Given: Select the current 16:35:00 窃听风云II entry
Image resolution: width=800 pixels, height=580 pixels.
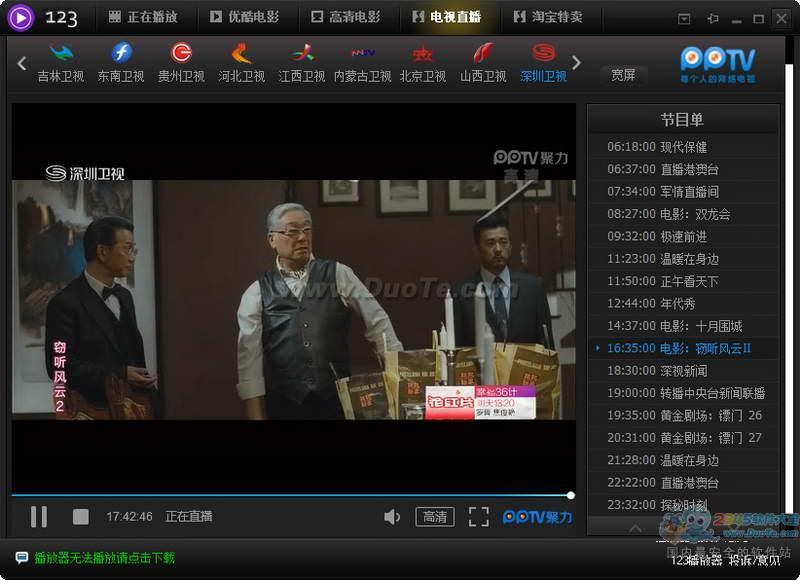Looking at the screenshot, I should pos(683,348).
